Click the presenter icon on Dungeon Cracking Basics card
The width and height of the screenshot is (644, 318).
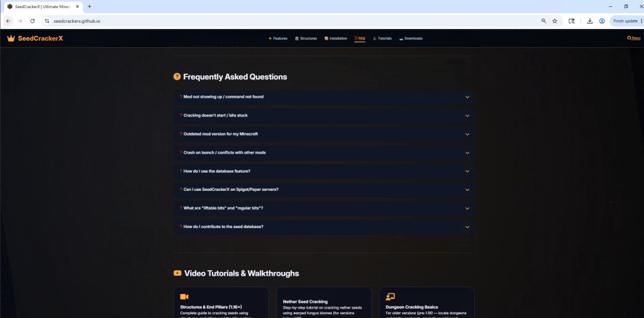(390, 297)
